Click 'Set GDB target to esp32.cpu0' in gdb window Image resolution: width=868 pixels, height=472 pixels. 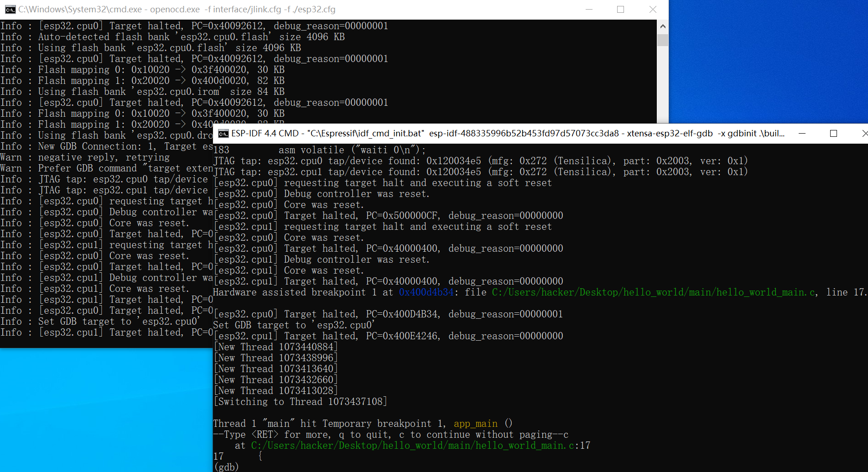294,325
